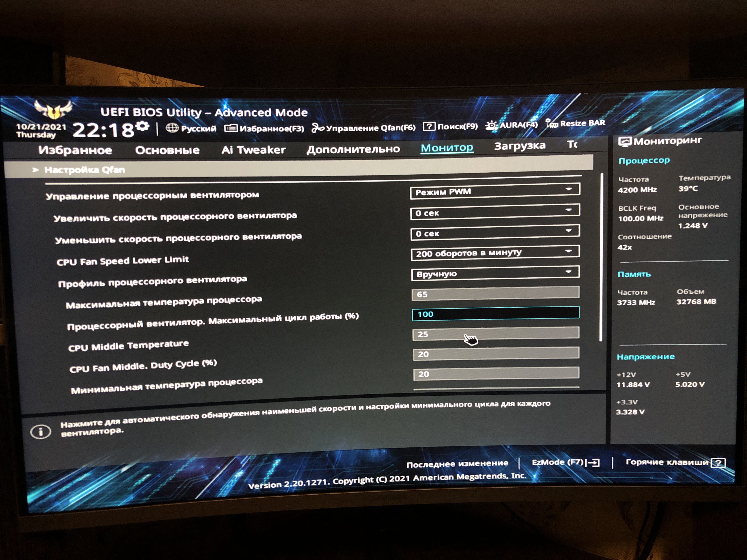The width and height of the screenshot is (747, 560).
Task: Switch to Загрузка tab
Action: tap(519, 146)
